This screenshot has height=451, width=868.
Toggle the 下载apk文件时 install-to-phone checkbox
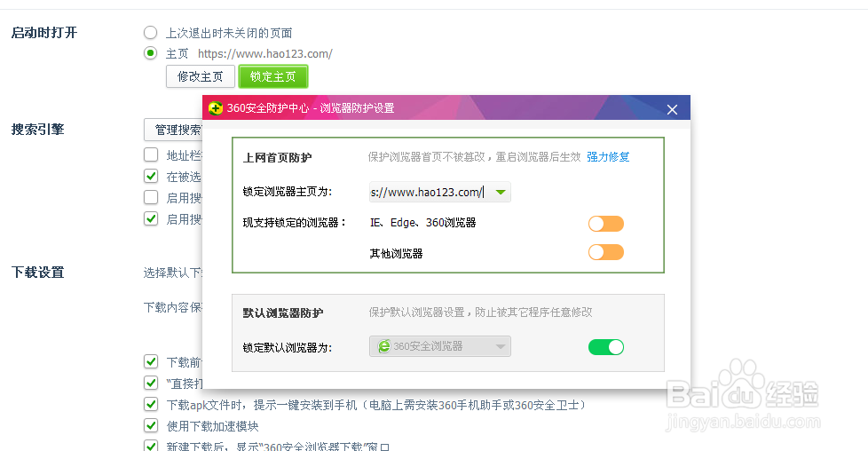[x=151, y=405]
